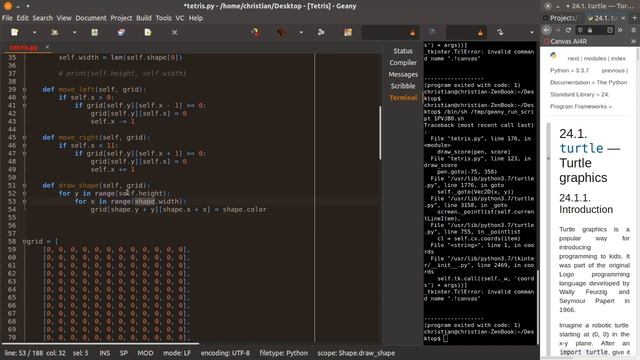Viewport: 640px width, 360px height.
Task: Click the editor vertical scrollbar thumb
Action: pyautogui.click(x=380, y=133)
